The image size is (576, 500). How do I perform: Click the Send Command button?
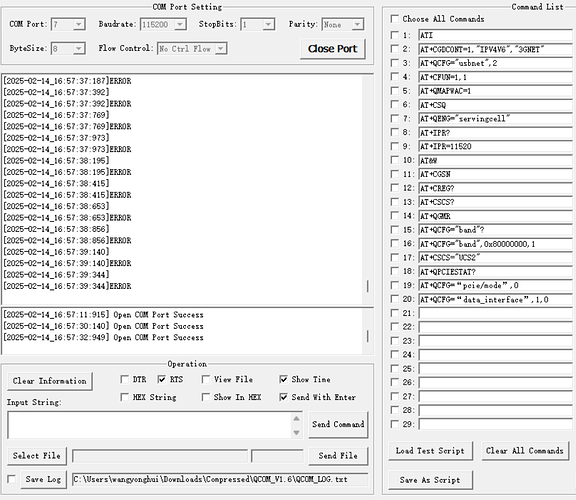pos(338,424)
